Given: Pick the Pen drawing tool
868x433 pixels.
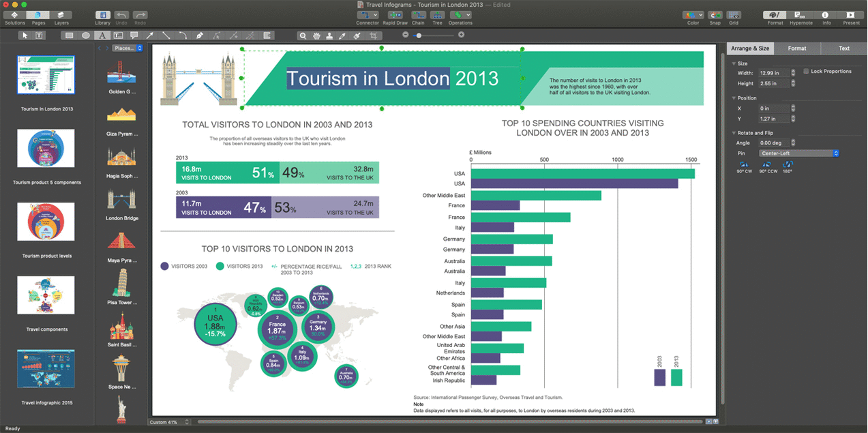Looking at the screenshot, I should click(200, 35).
